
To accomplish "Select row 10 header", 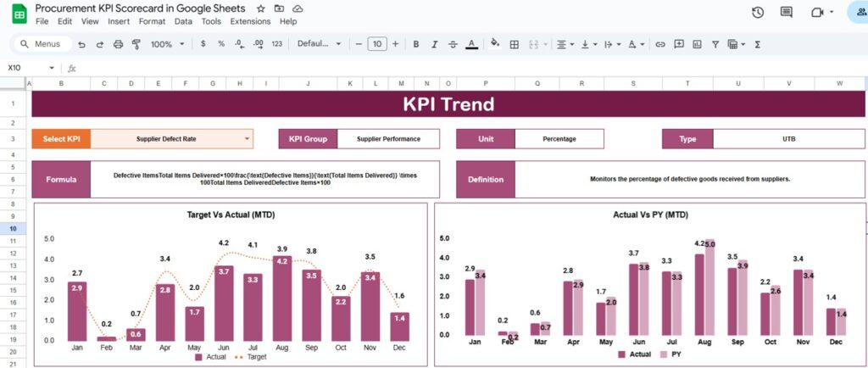I will point(13,229).
